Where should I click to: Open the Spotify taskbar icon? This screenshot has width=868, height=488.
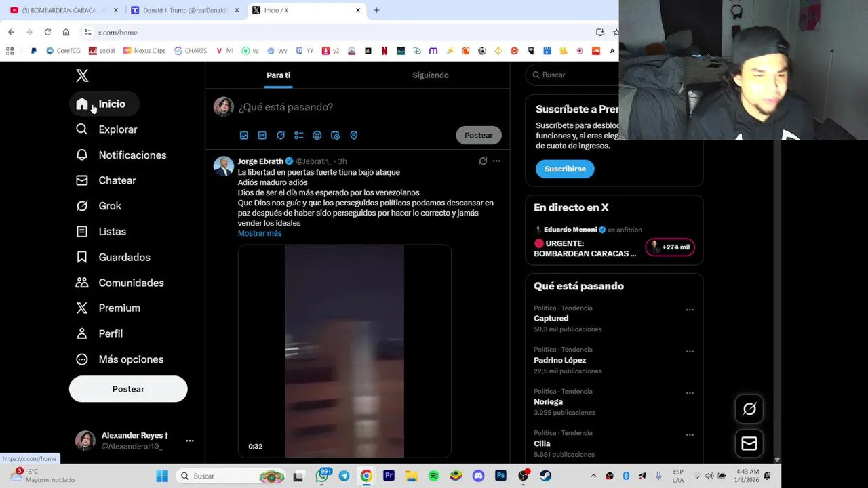[x=433, y=476]
